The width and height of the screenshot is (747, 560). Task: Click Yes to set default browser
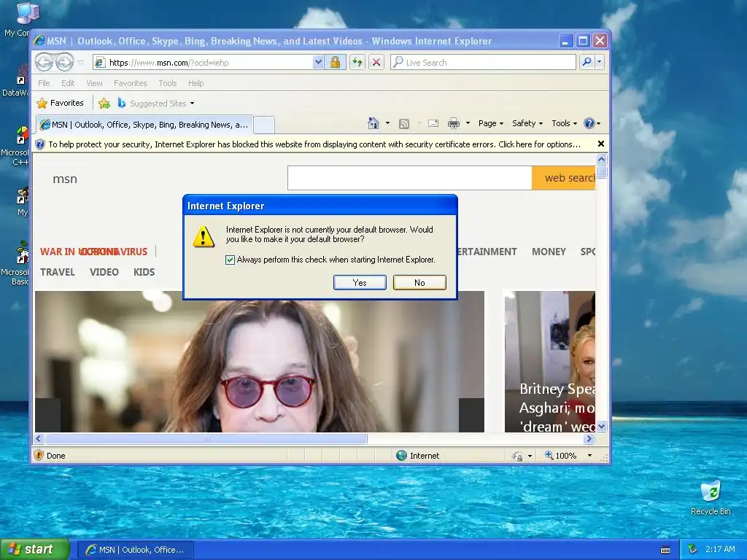[x=360, y=282]
